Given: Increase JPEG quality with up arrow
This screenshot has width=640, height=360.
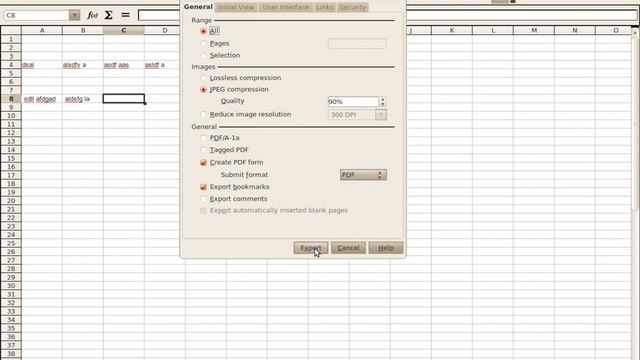Looking at the screenshot, I should (382, 99).
